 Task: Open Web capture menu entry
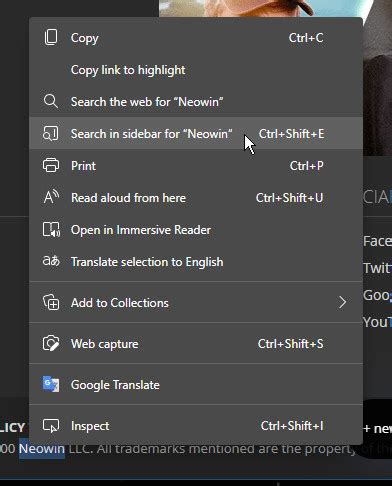(x=196, y=344)
